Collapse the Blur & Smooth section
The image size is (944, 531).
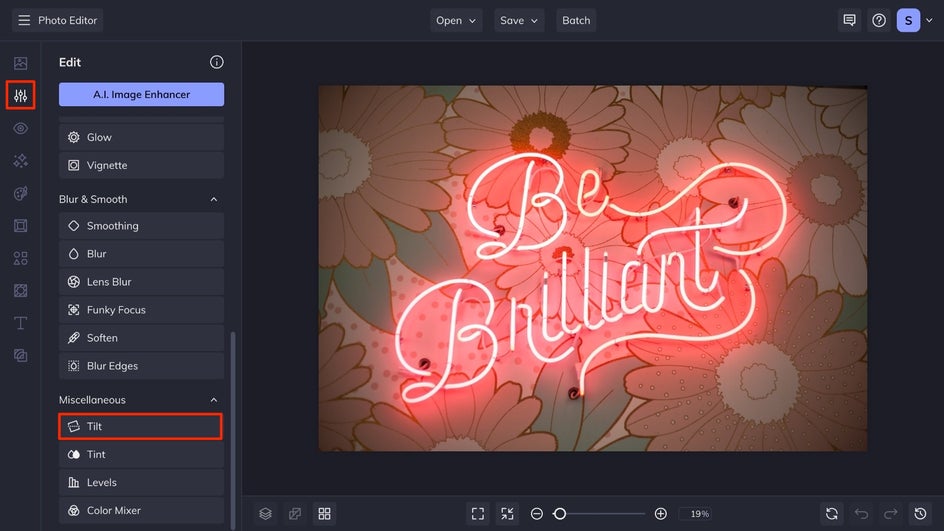point(214,199)
